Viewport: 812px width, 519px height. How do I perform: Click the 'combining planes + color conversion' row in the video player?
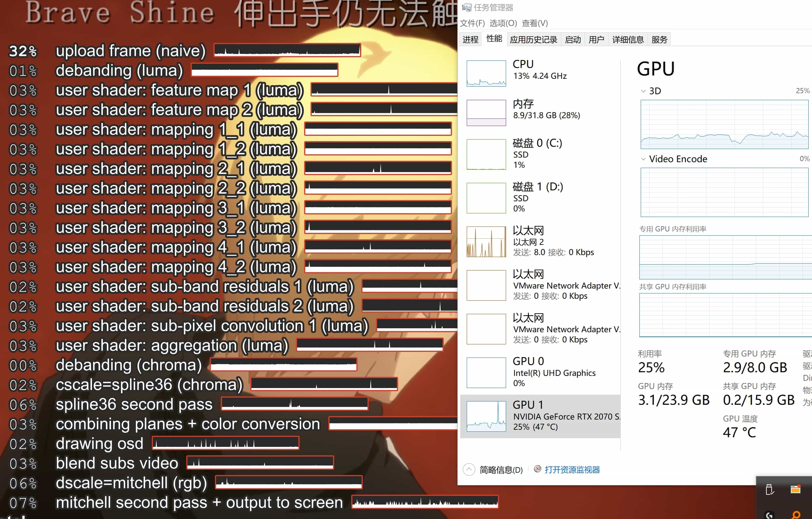point(233,424)
